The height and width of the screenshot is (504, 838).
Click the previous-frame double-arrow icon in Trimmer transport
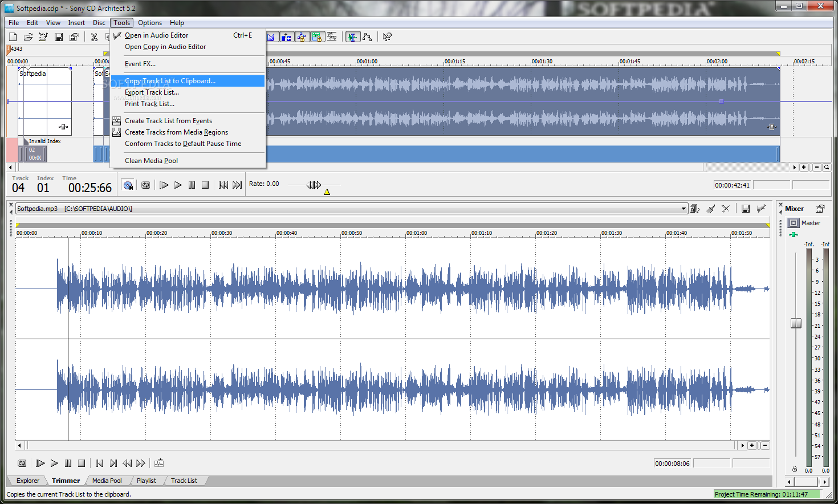coord(127,464)
